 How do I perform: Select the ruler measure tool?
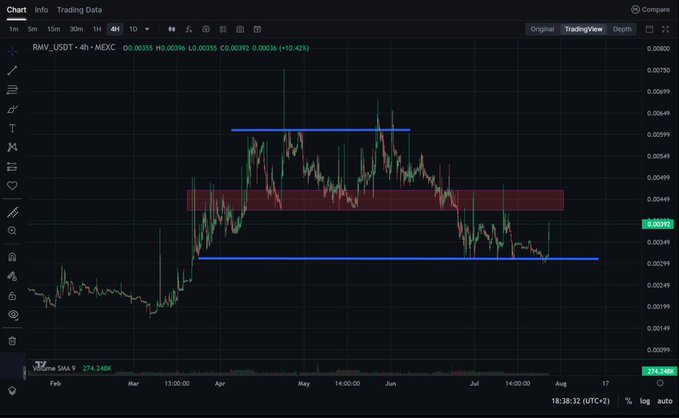pos(13,212)
